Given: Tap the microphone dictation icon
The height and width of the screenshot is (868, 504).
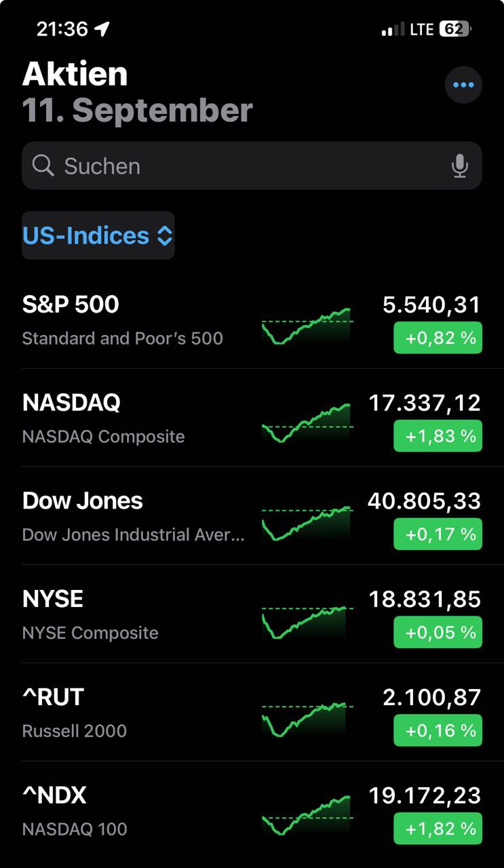Looking at the screenshot, I should coord(460,166).
